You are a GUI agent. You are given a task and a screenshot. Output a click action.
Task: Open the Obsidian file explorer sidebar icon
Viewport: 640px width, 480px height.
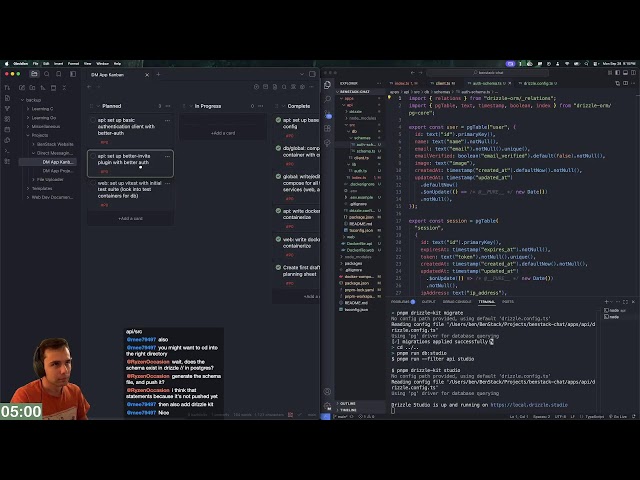[34, 74]
